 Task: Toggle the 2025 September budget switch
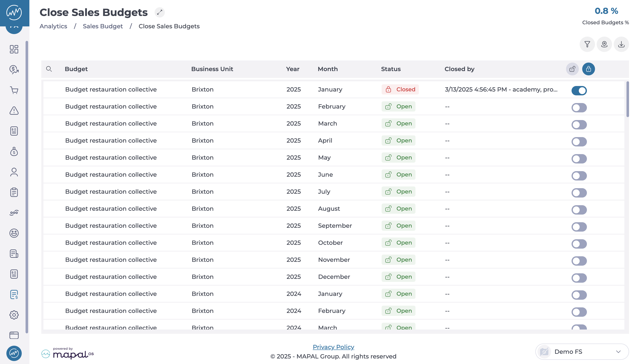click(579, 227)
